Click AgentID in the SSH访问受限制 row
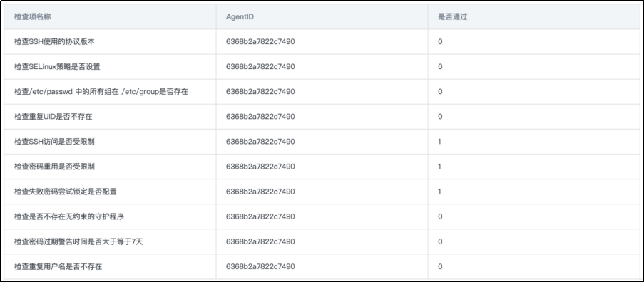This screenshot has width=644, height=282. tap(260, 142)
